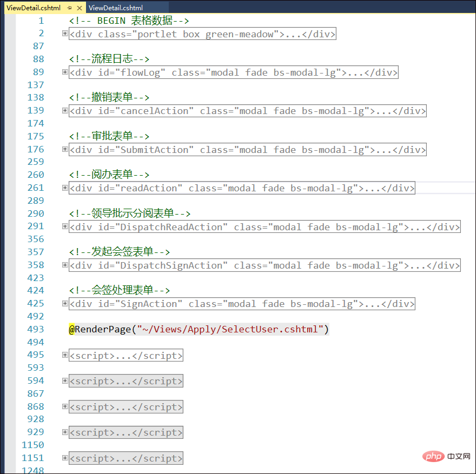Close the active ViewDetail.cshtml tab
The height and width of the screenshot is (474, 476).
(x=80, y=8)
